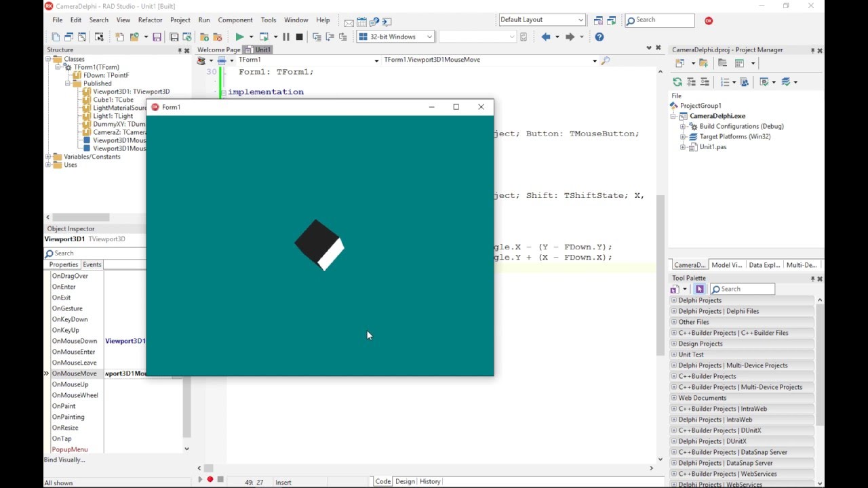The width and height of the screenshot is (868, 488).
Task: Open the Model View tab
Action: (x=726, y=265)
